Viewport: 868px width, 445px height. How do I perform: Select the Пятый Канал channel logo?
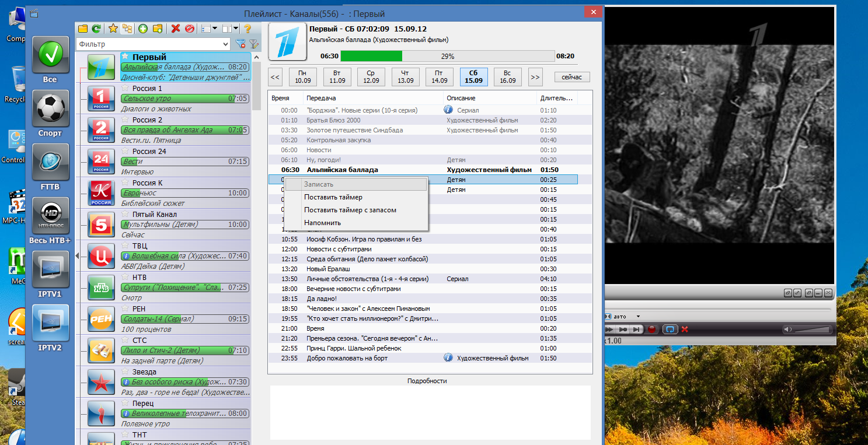pos(101,225)
